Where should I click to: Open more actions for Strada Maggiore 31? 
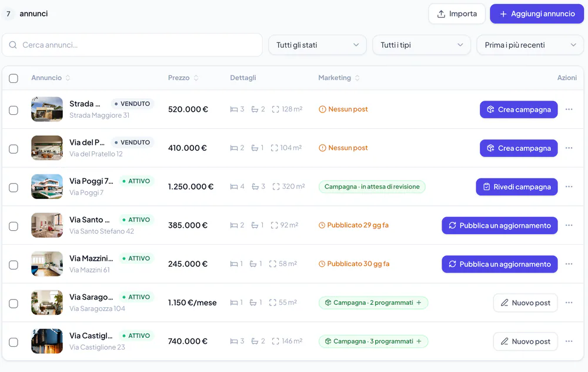point(569,109)
